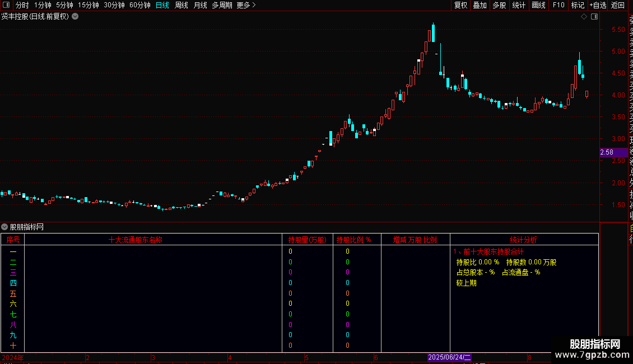
Task: Open the 贤丰控股 chart title dropdown arrow
Action: click(x=75, y=17)
